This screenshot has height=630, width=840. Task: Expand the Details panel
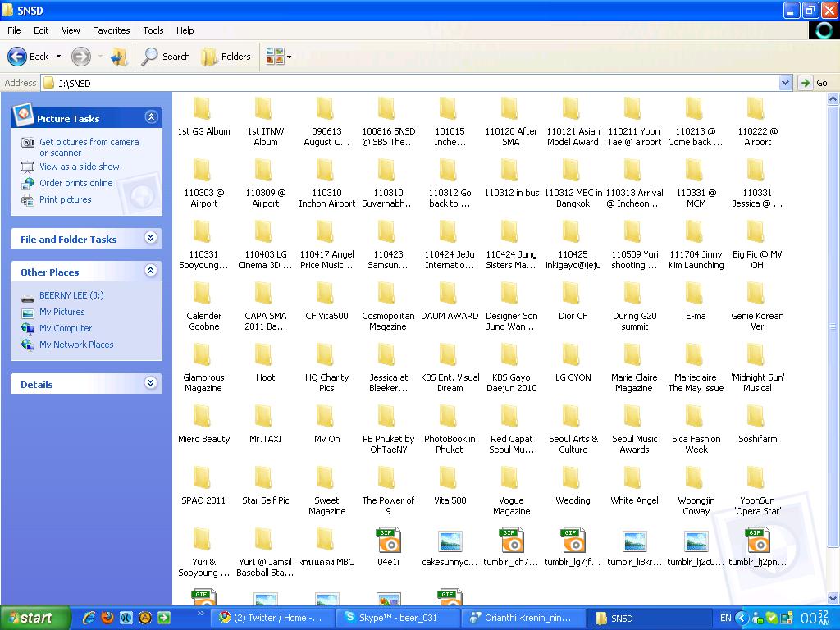151,383
